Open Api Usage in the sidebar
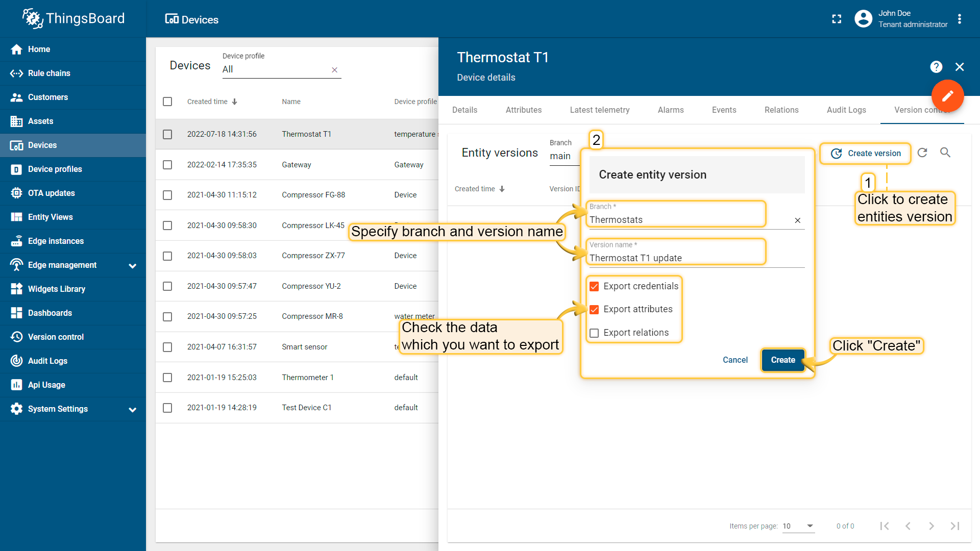Viewport: 980px width, 551px height. 73,385
